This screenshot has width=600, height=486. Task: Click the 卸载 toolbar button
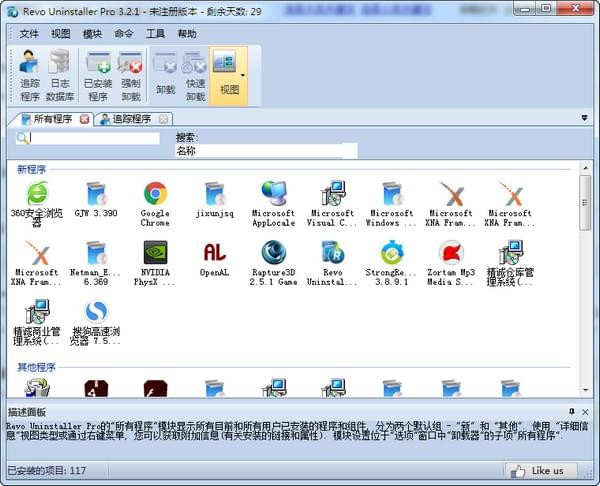[165, 76]
